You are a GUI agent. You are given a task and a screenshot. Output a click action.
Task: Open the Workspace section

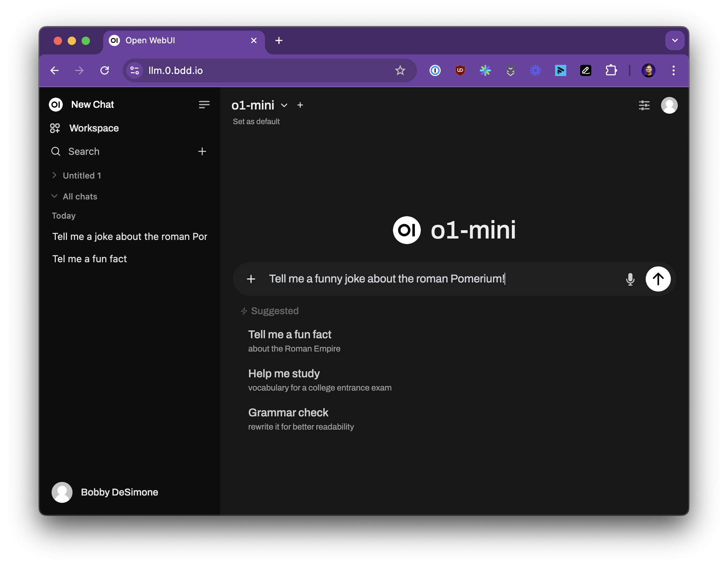[x=93, y=128]
